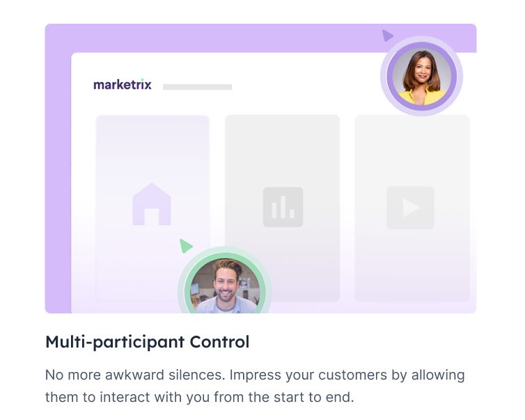The width and height of the screenshot is (525, 420).
Task: Click white header space right of placeholder bar
Action: pos(299,87)
